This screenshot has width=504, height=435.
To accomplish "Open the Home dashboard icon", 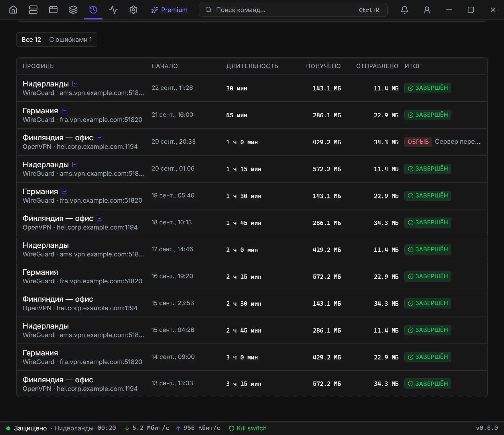I will [13, 10].
